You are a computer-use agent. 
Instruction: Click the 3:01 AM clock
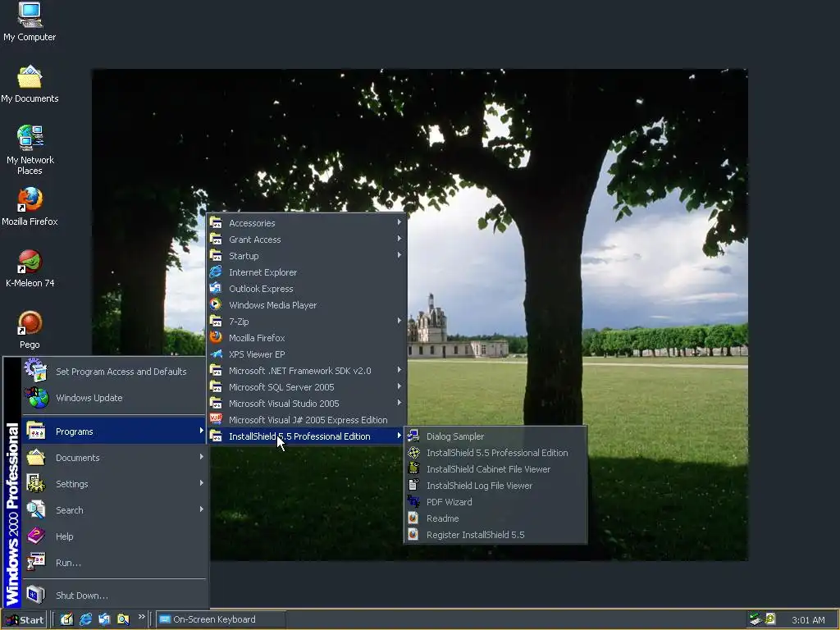click(808, 620)
